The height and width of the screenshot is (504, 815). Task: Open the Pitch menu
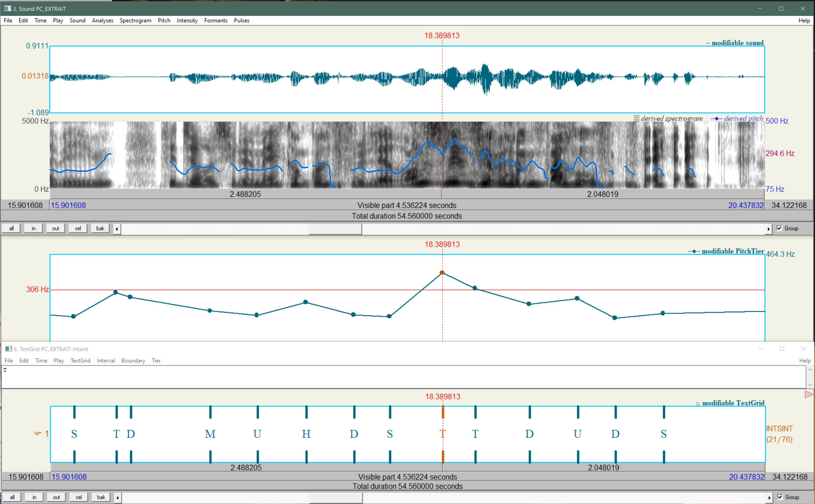164,20
